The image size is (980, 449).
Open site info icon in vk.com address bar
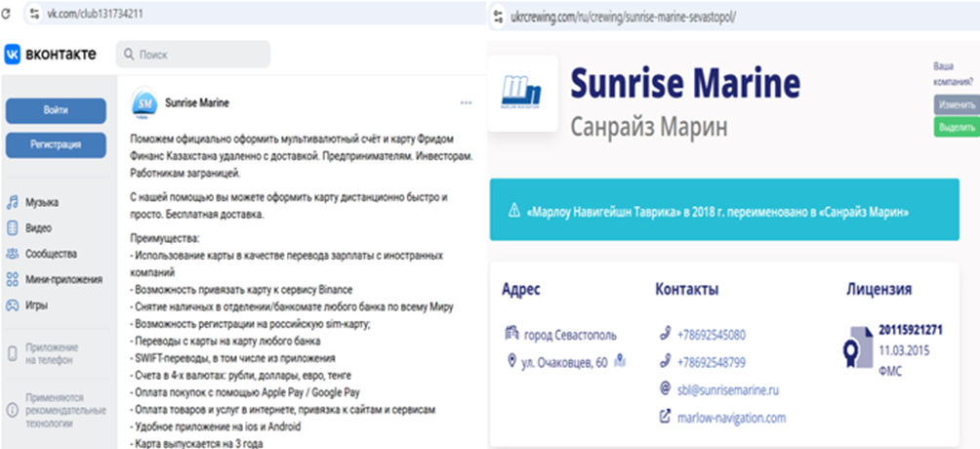pyautogui.click(x=34, y=13)
